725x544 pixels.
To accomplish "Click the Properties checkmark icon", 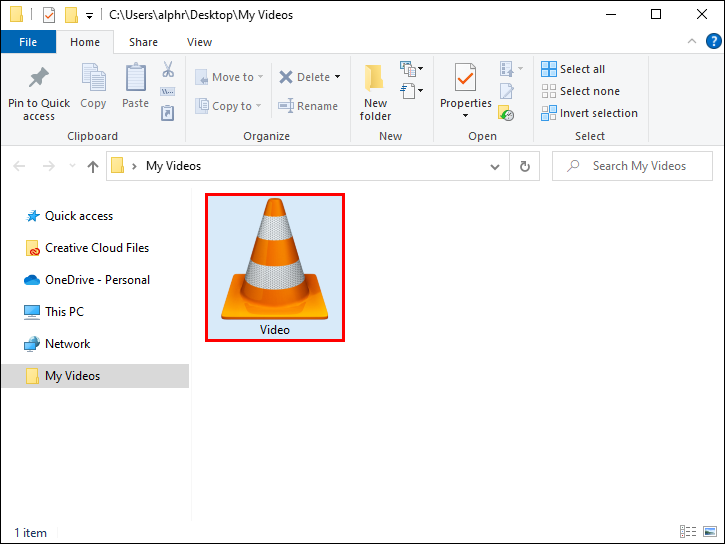I will tap(465, 78).
